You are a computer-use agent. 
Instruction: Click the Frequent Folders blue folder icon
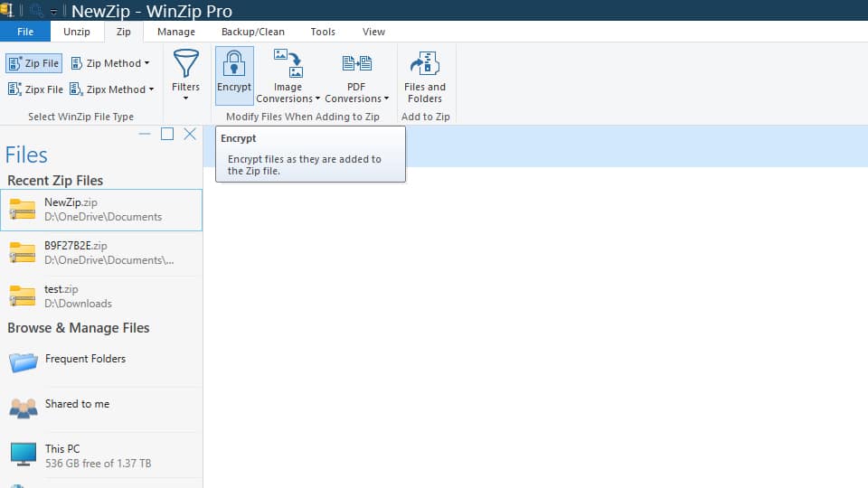pos(24,361)
